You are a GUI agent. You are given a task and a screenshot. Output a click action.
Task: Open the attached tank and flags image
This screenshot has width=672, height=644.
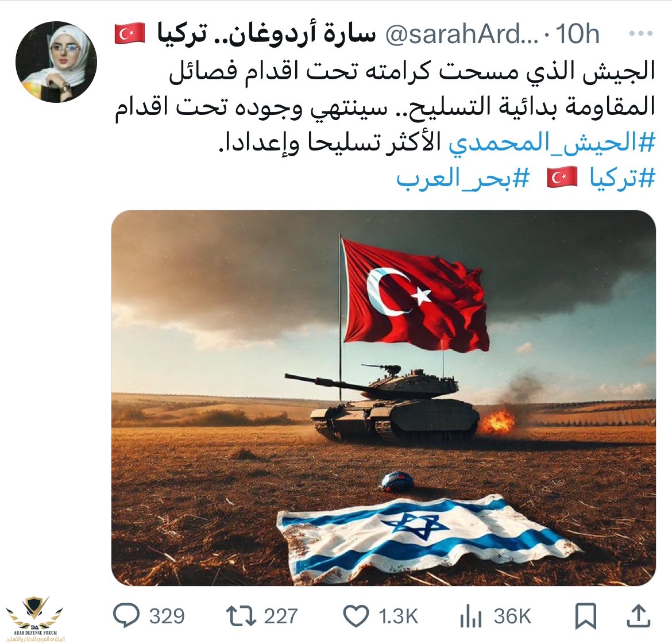384,398
